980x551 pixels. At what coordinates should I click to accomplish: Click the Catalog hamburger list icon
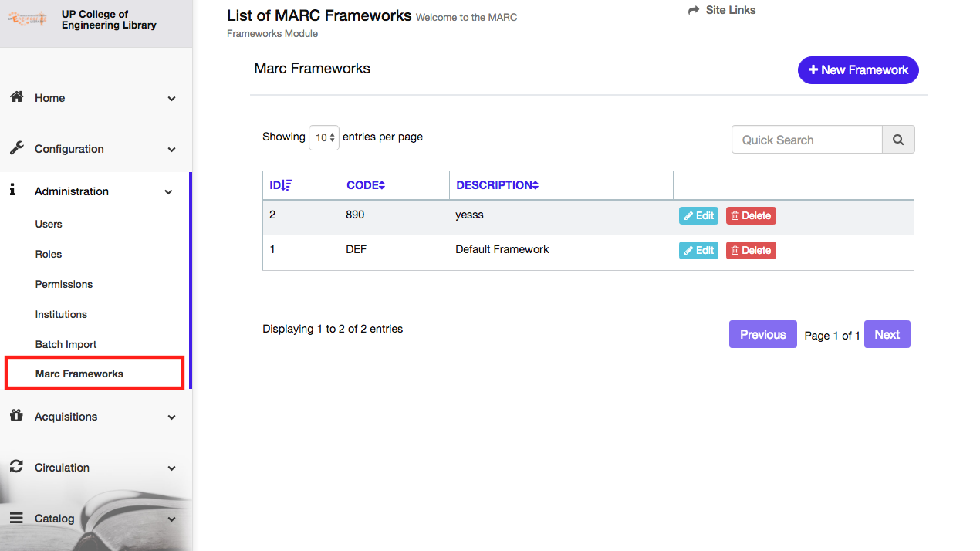coord(16,518)
